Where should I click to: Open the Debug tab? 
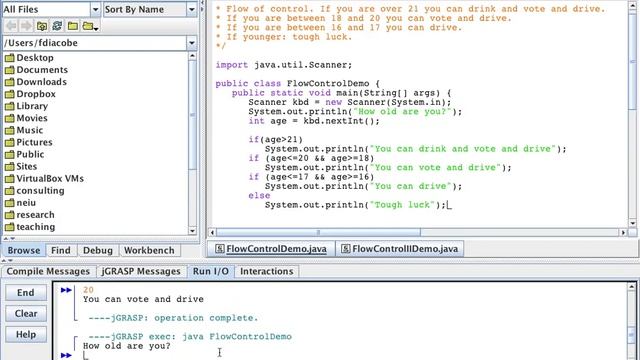tap(98, 250)
